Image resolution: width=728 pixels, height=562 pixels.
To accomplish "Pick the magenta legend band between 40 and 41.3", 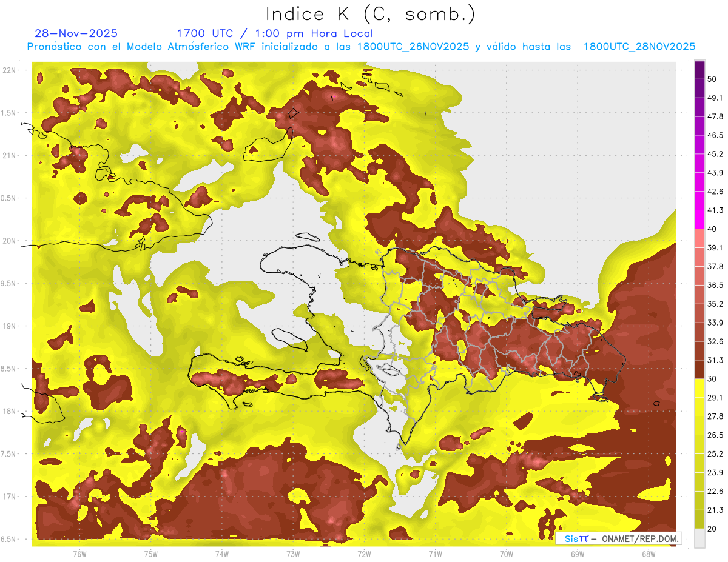I will pos(699,219).
